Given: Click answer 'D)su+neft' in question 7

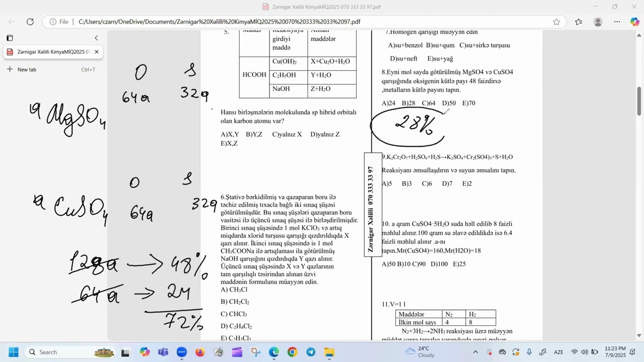Looking at the screenshot, I should [x=404, y=59].
